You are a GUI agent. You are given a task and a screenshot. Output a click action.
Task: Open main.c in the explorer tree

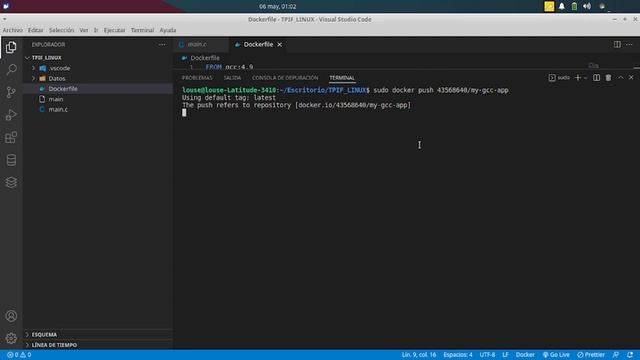pos(58,109)
